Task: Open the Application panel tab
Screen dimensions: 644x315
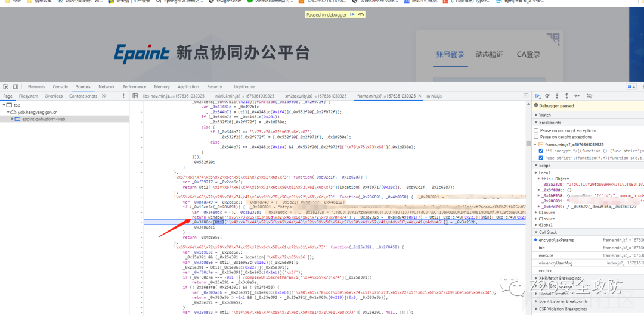Action: click(x=188, y=86)
